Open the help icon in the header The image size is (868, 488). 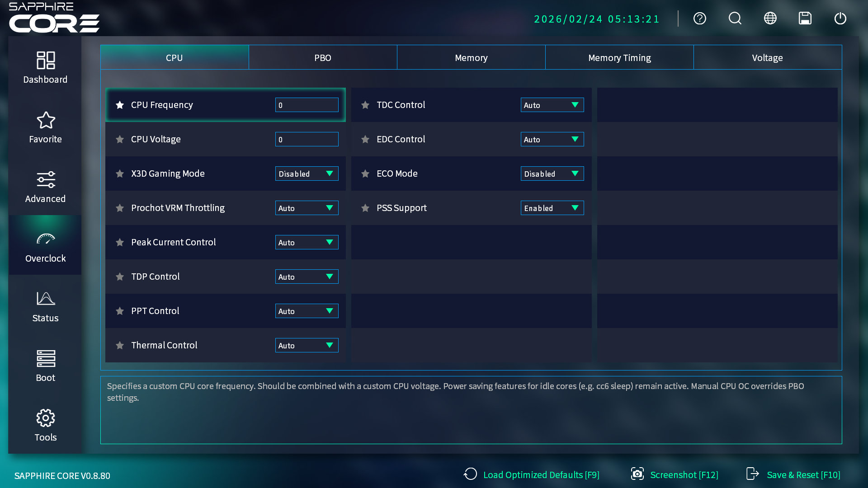[x=699, y=19]
